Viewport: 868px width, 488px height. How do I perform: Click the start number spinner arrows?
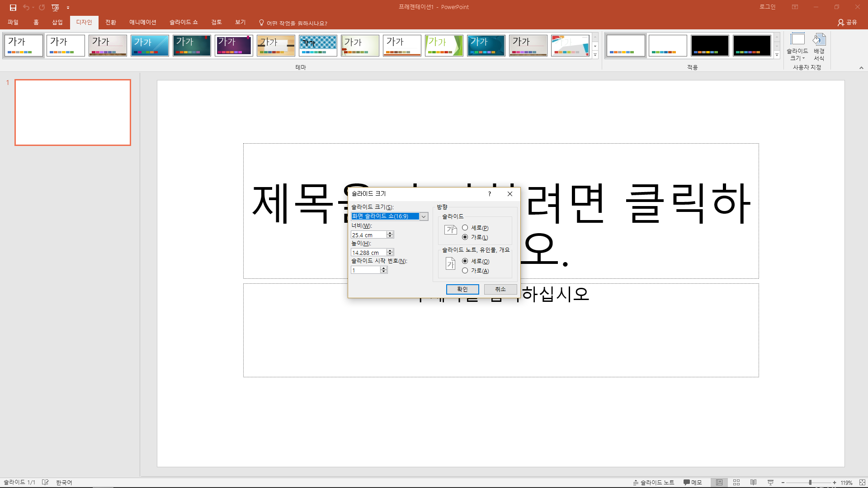(384, 270)
